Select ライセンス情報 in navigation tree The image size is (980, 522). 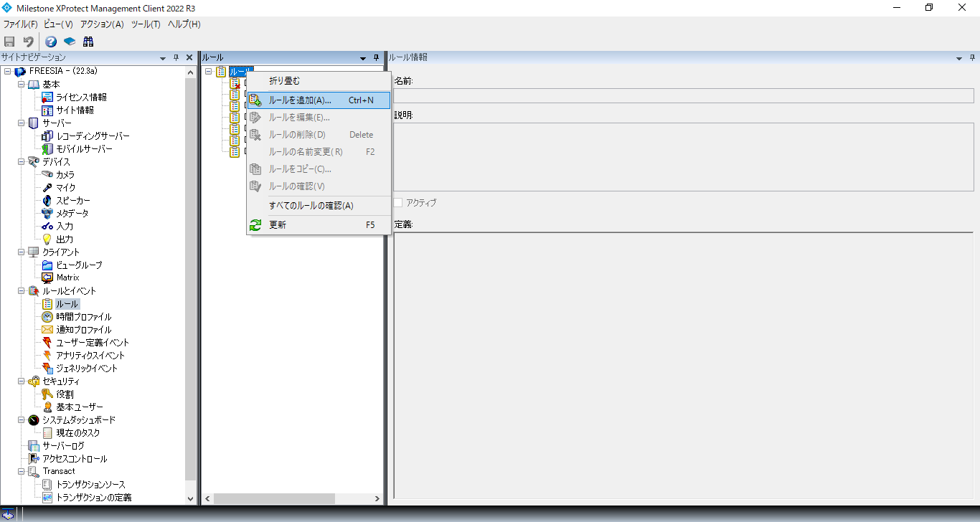81,98
